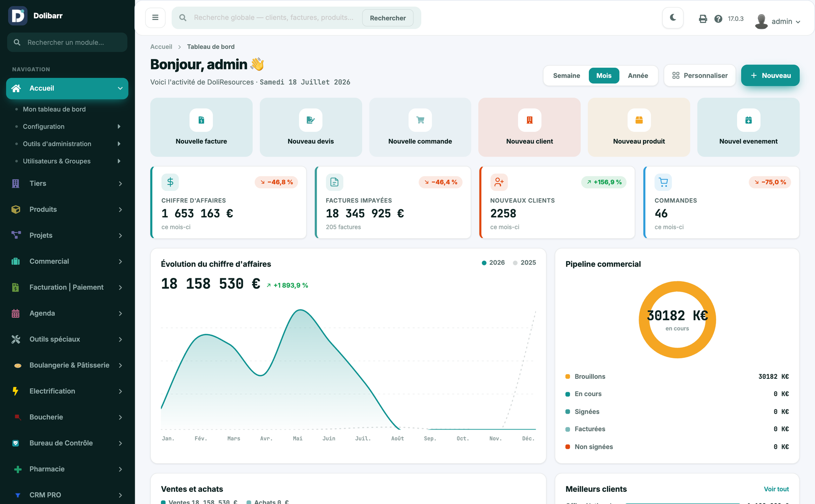815x504 pixels.
Task: Click the Nouveau button
Action: (x=770, y=75)
